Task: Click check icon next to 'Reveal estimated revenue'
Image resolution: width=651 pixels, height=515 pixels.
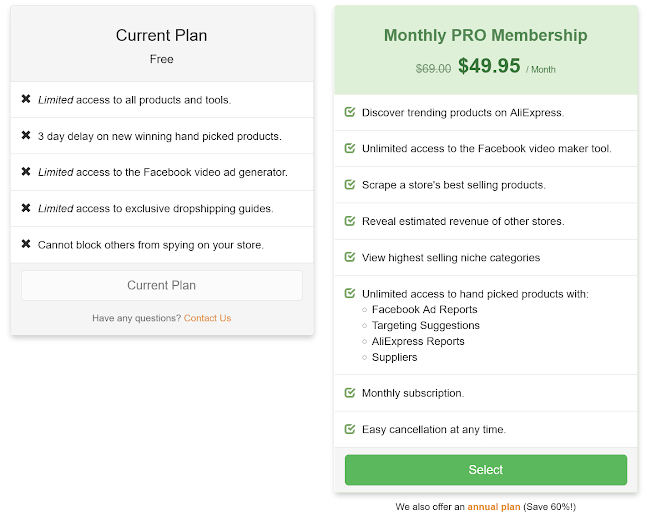Action: click(350, 220)
